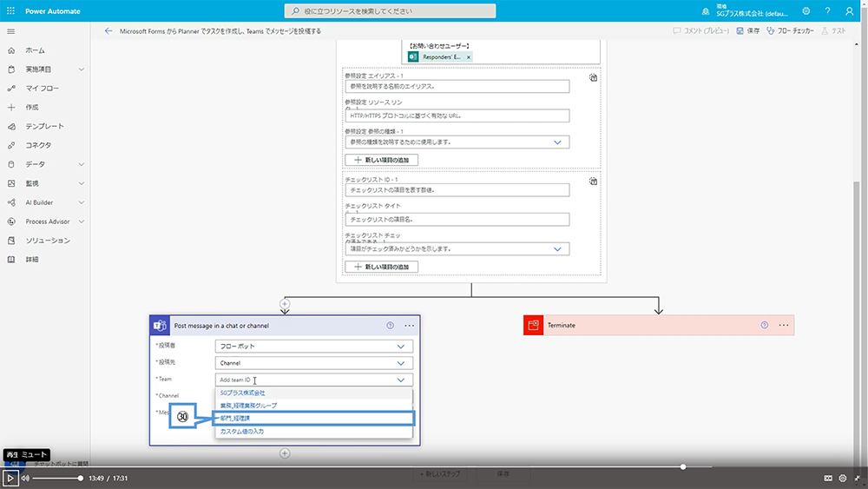Go to ホーム in the sidebar
868x489 pixels.
tap(35, 50)
